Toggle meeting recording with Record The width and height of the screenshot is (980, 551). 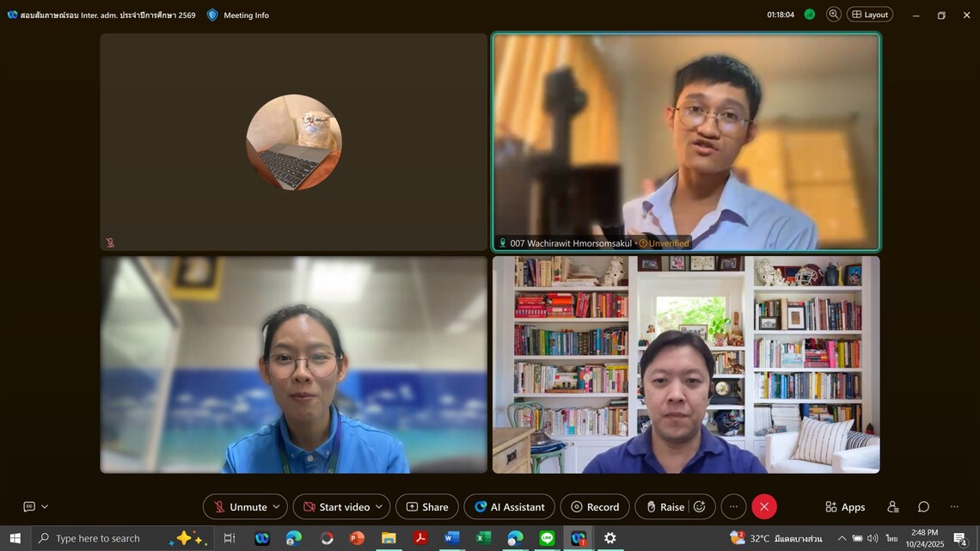tap(594, 507)
